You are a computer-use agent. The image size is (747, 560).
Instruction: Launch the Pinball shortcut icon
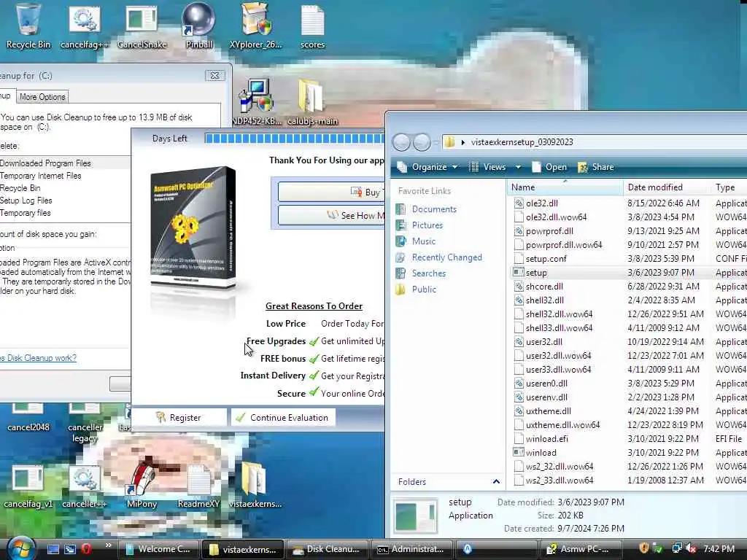coord(198,26)
